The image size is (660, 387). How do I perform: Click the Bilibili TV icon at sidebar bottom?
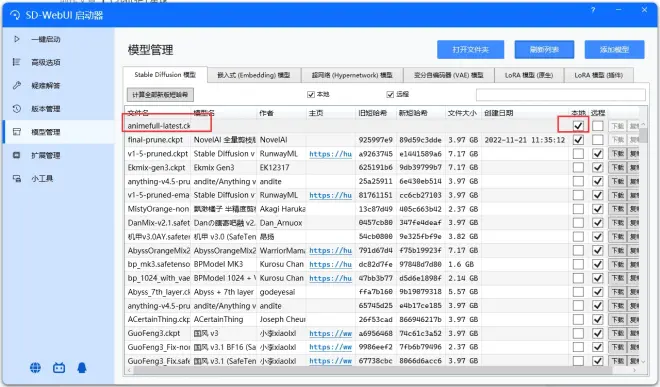coord(59,368)
